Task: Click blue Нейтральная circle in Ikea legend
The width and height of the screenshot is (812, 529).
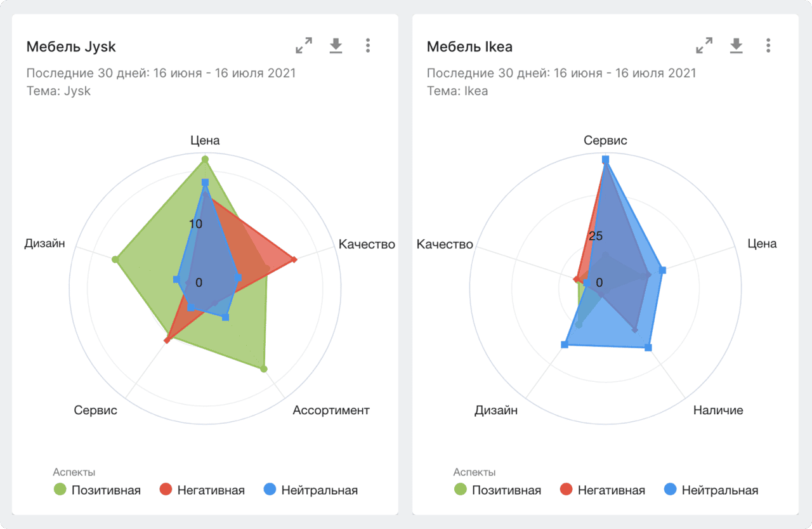Action: 670,490
